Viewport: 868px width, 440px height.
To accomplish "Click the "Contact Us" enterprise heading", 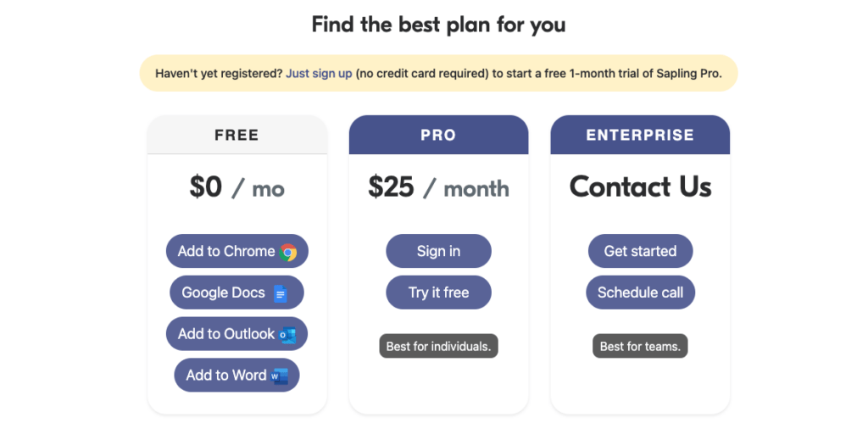I will point(641,187).
